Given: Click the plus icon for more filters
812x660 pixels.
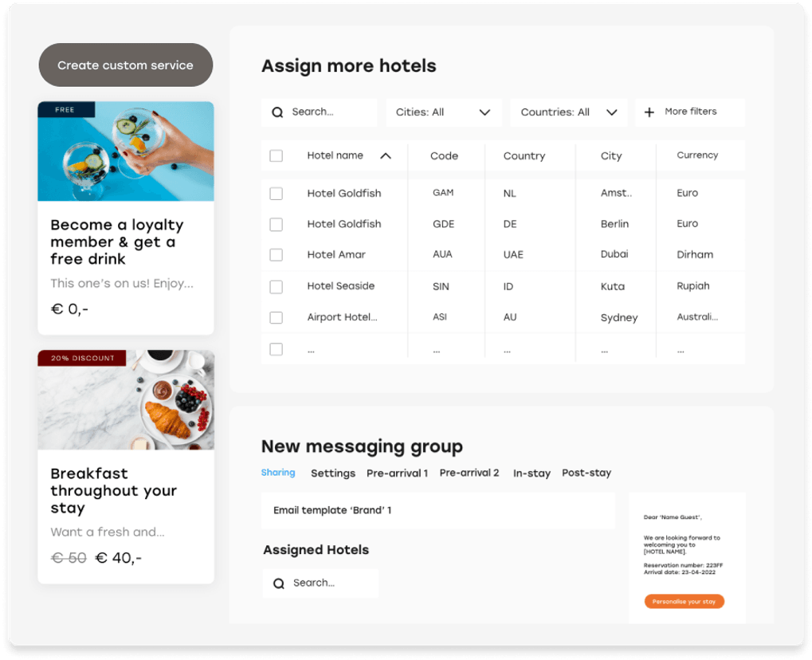Looking at the screenshot, I should [649, 112].
